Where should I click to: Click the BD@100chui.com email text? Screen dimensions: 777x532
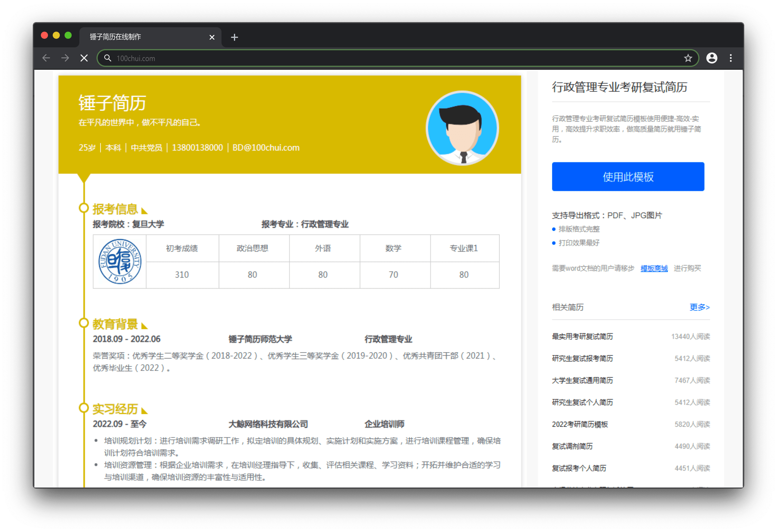[266, 148]
